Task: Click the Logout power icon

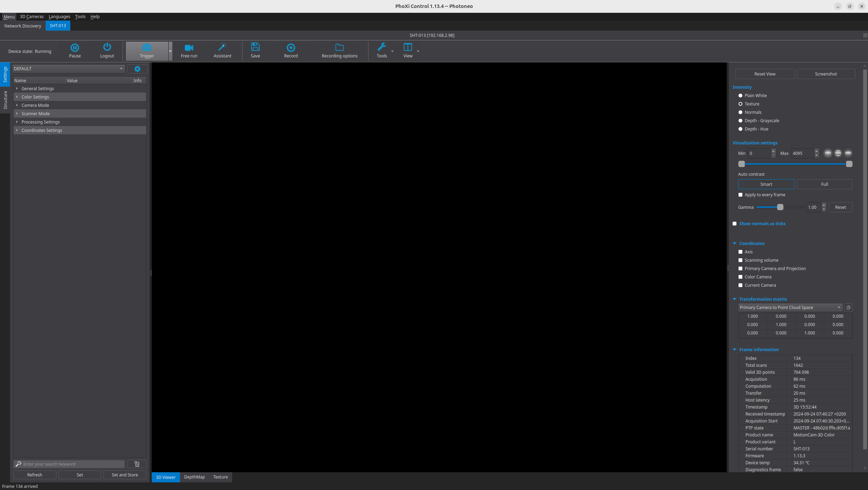Action: 107,47
